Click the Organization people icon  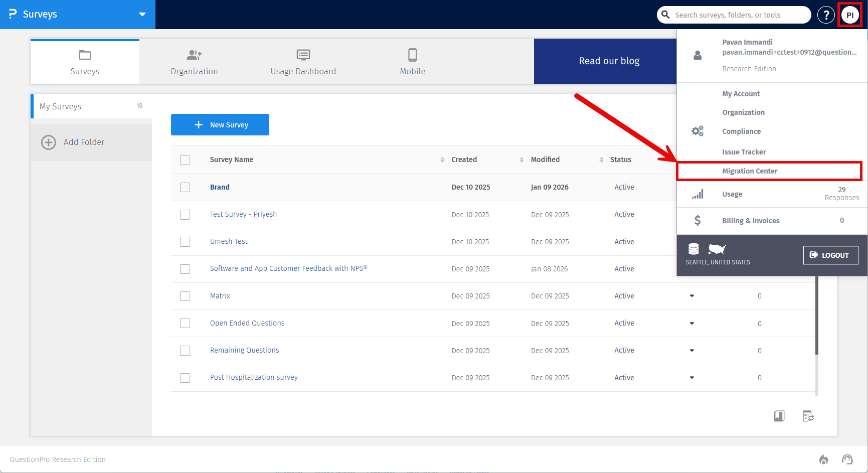(194, 55)
